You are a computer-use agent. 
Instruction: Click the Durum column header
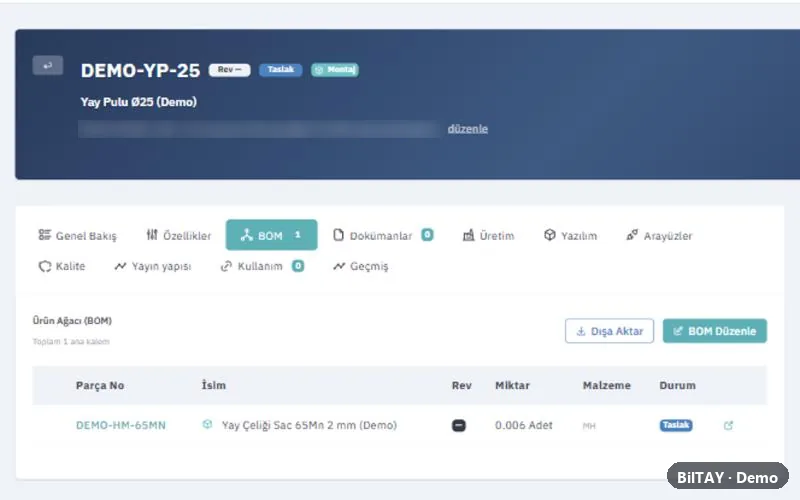677,385
